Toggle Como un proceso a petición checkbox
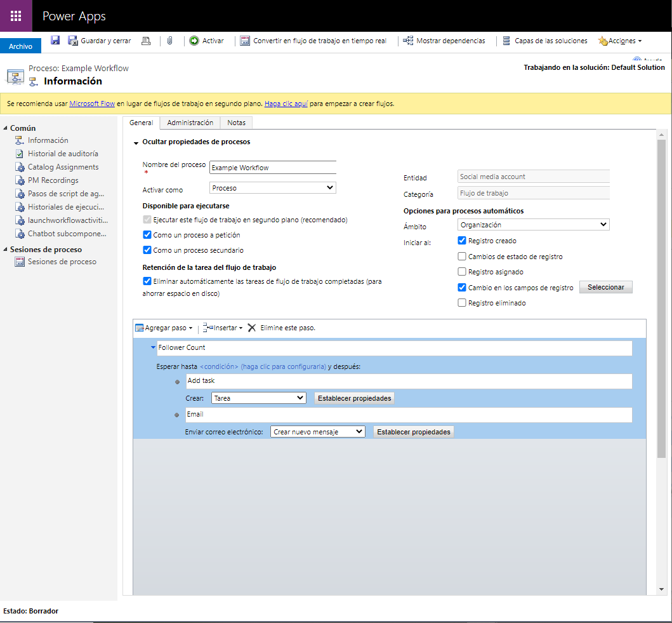Viewport: 672px width, 623px height. (147, 234)
